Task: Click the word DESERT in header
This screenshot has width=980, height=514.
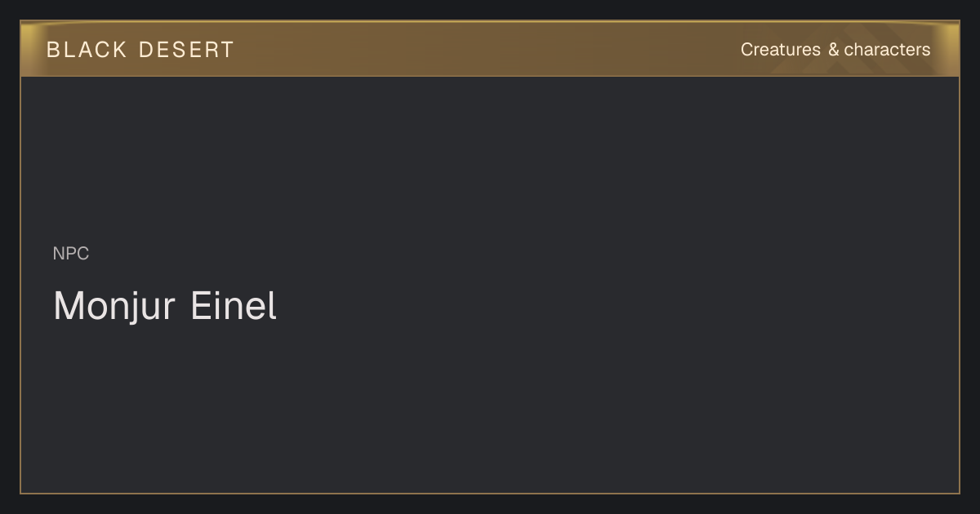Action: coord(186,50)
